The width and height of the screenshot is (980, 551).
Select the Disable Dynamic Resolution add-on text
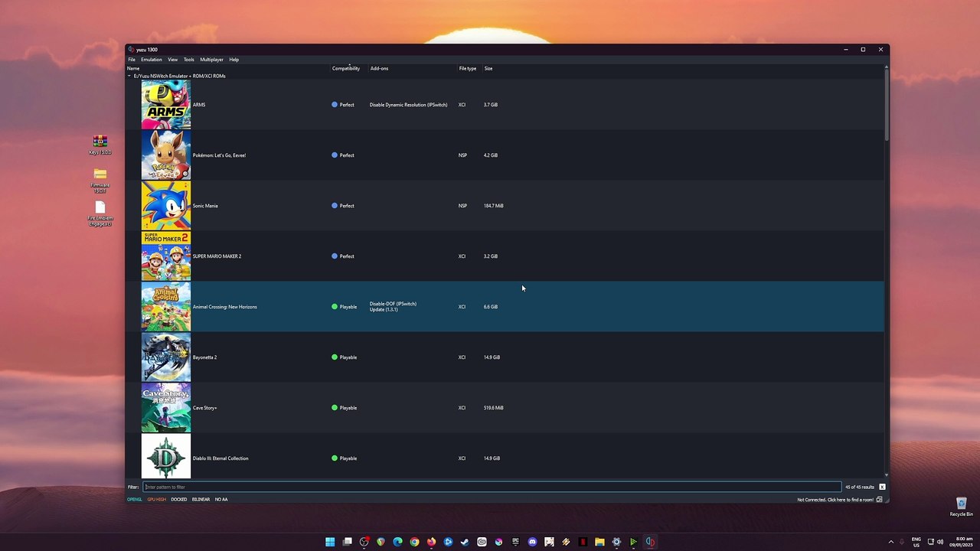[408, 105]
